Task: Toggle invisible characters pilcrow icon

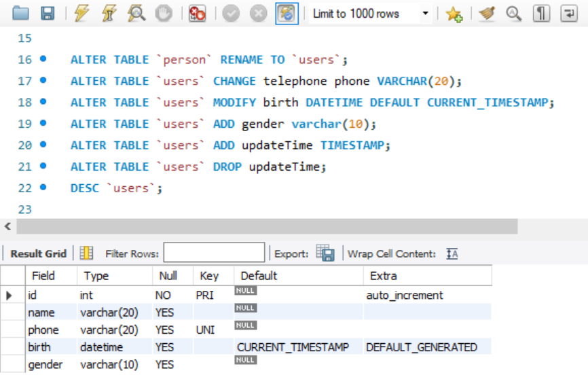Action: [x=542, y=14]
